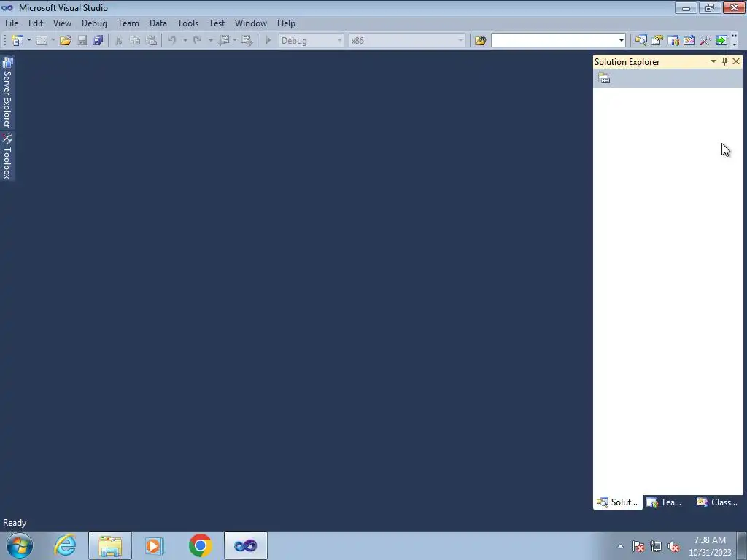This screenshot has height=560, width=747.
Task: Click the Visual Studio taskbar button
Action: (246, 545)
